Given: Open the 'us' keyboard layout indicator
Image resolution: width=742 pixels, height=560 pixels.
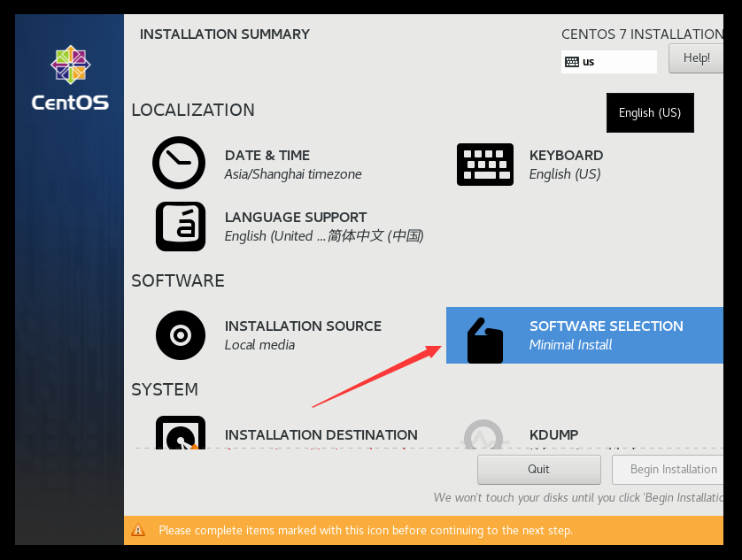Looking at the screenshot, I should [609, 62].
